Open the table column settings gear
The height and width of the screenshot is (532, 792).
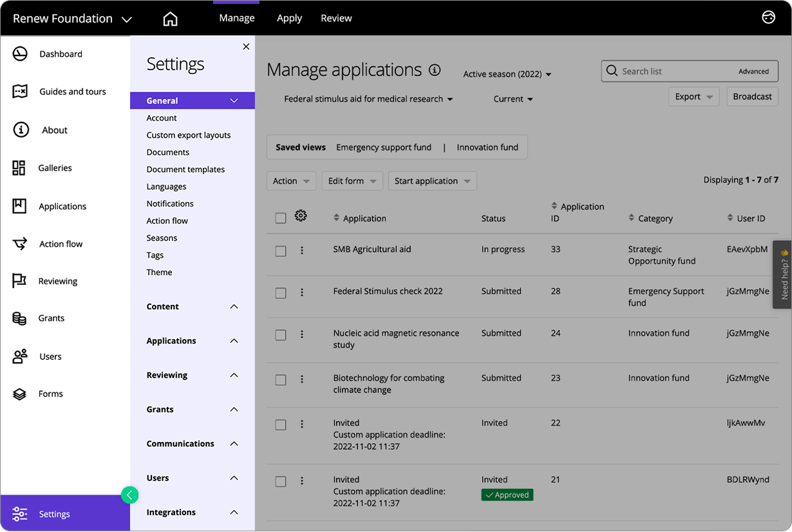301,215
